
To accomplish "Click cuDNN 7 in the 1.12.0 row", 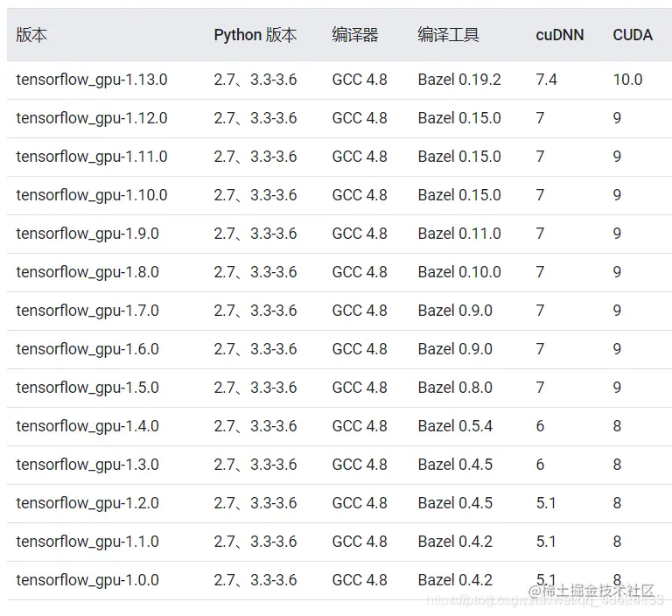I will coord(540,118).
